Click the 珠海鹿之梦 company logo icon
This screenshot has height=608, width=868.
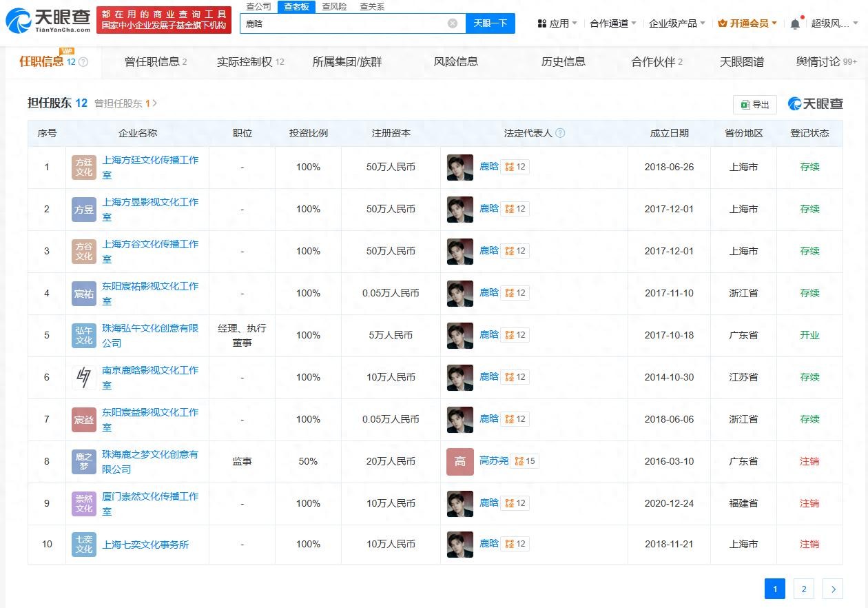(x=84, y=462)
